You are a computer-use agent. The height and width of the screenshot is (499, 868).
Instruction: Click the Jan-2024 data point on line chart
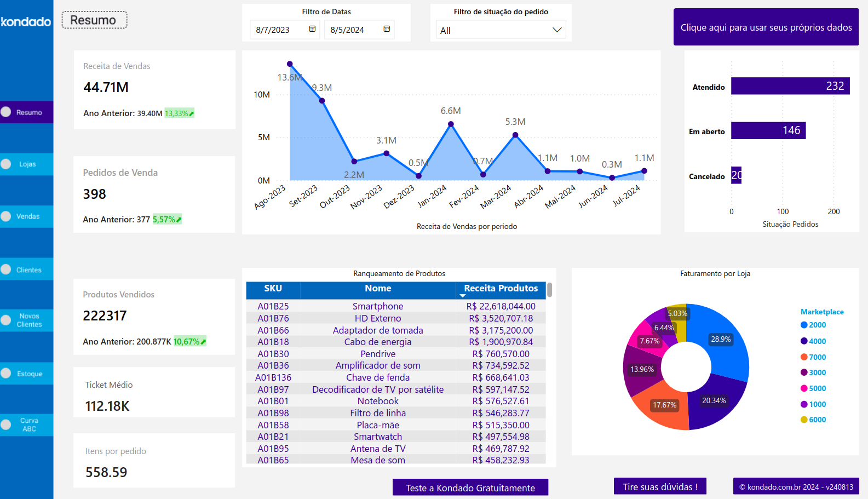pos(451,124)
